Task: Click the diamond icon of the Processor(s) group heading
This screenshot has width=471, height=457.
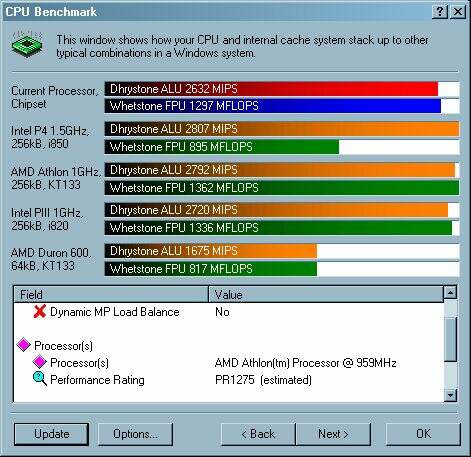Action: coord(24,345)
